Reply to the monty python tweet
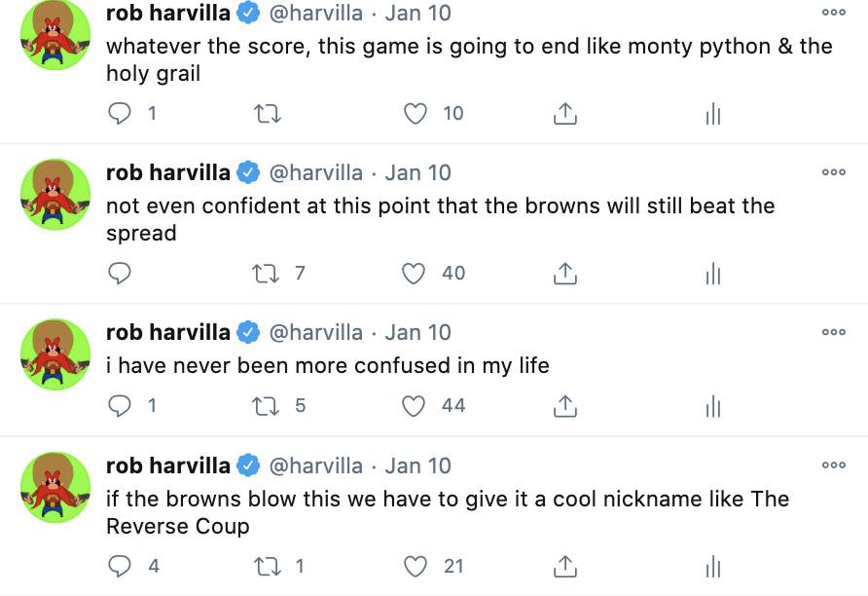This screenshot has width=868, height=596. [120, 114]
